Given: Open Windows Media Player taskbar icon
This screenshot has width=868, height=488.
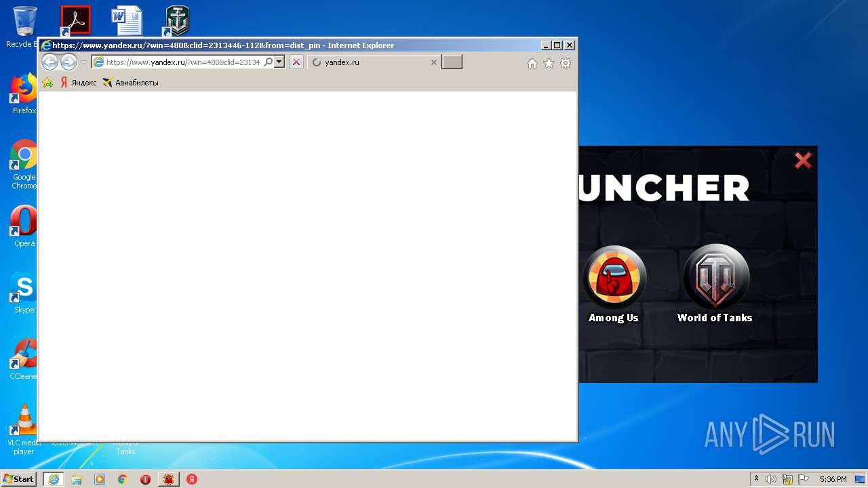Looking at the screenshot, I should tap(100, 479).
